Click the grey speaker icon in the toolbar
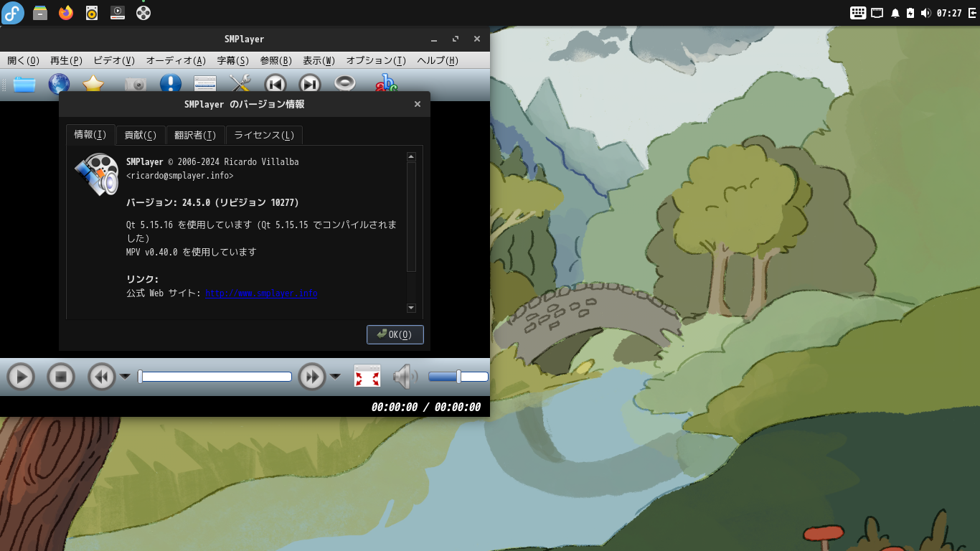The image size is (980, 551). coord(344,85)
